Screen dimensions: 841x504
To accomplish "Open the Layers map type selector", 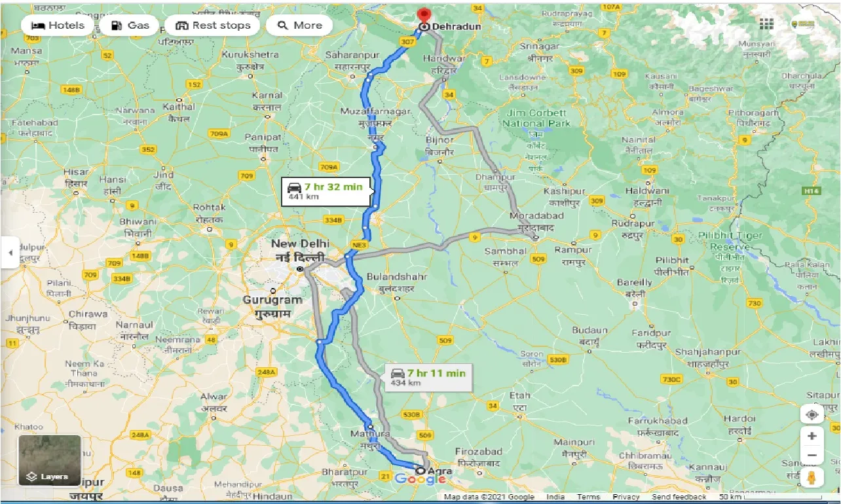I will pos(50,459).
